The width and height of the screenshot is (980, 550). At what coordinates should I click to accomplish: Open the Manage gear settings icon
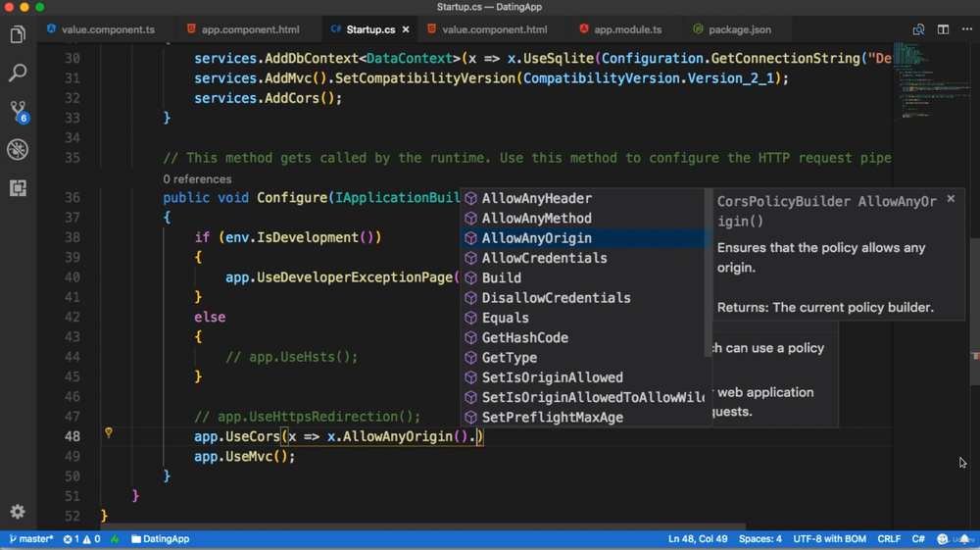[18, 512]
